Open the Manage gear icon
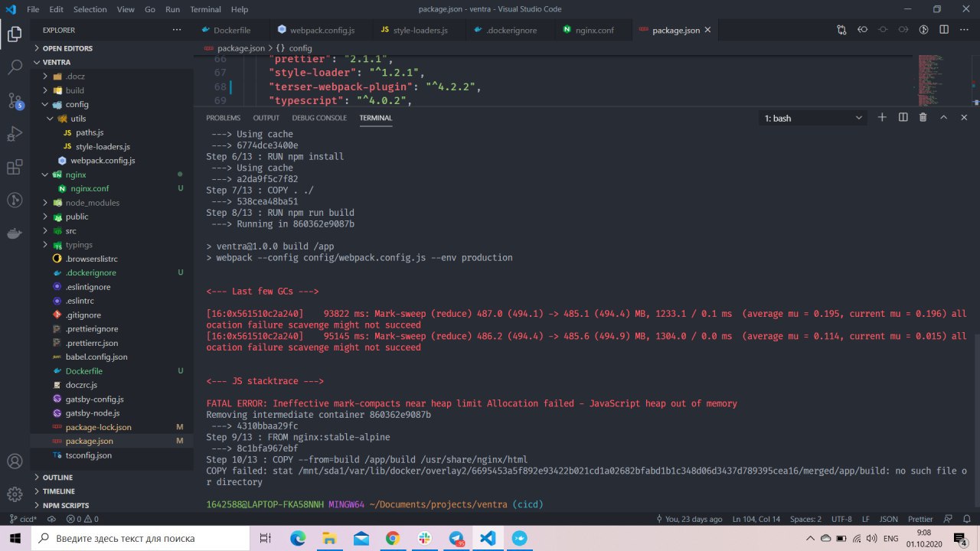 (x=15, y=494)
